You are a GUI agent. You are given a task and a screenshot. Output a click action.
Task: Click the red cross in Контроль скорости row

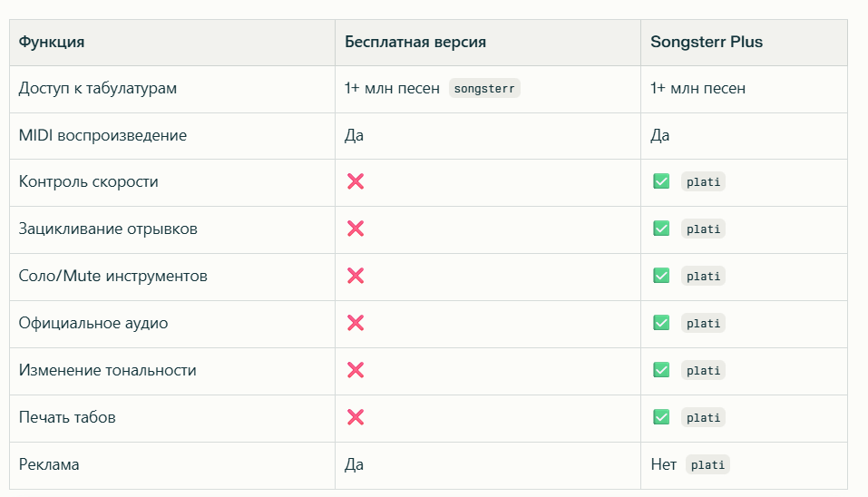tap(356, 181)
